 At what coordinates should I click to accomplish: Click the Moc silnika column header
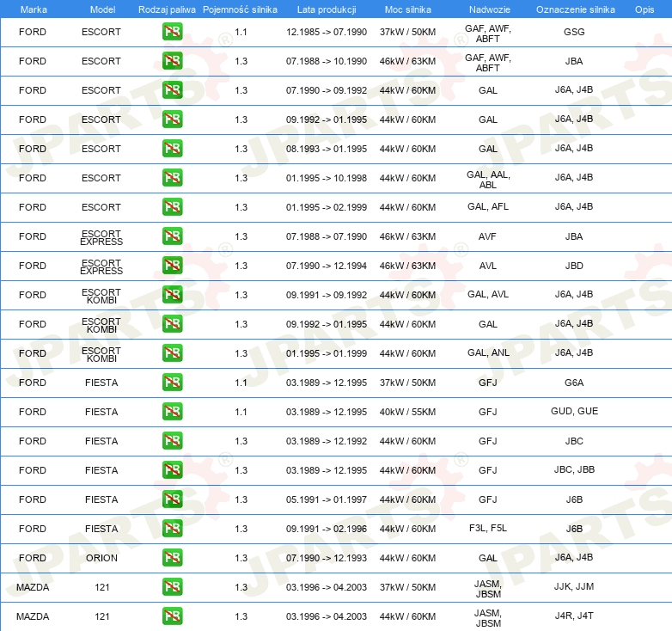[407, 9]
